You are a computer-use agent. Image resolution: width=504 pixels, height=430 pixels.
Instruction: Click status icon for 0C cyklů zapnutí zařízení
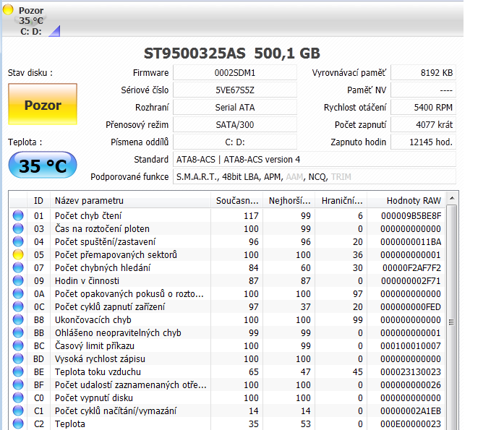18,306
